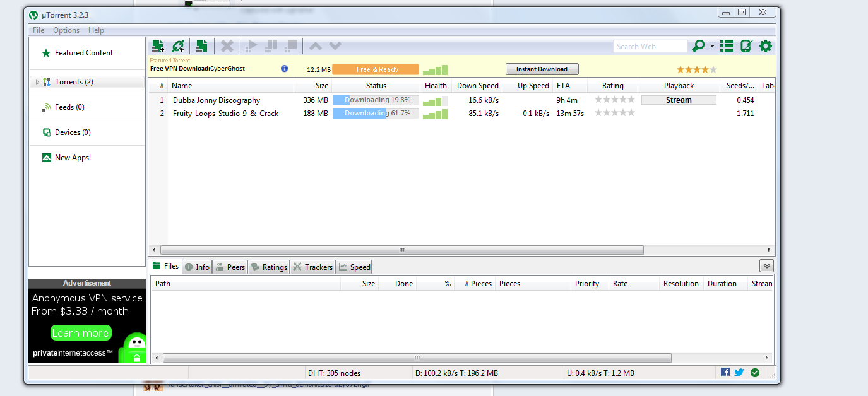Open the search provider dropdown arrow
This screenshot has height=396, width=868.
pyautogui.click(x=712, y=46)
